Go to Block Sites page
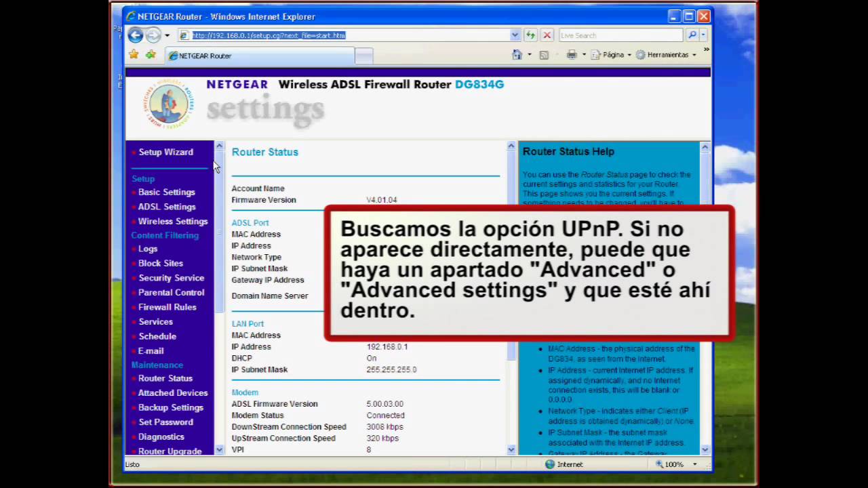The width and height of the screenshot is (868, 488). 161,263
